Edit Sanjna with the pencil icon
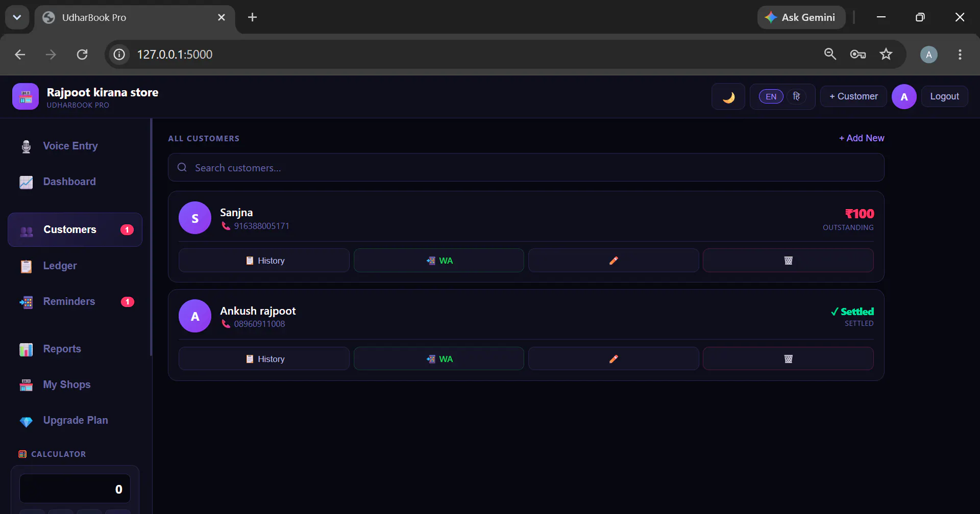Viewport: 980px width, 514px height. [x=614, y=261]
